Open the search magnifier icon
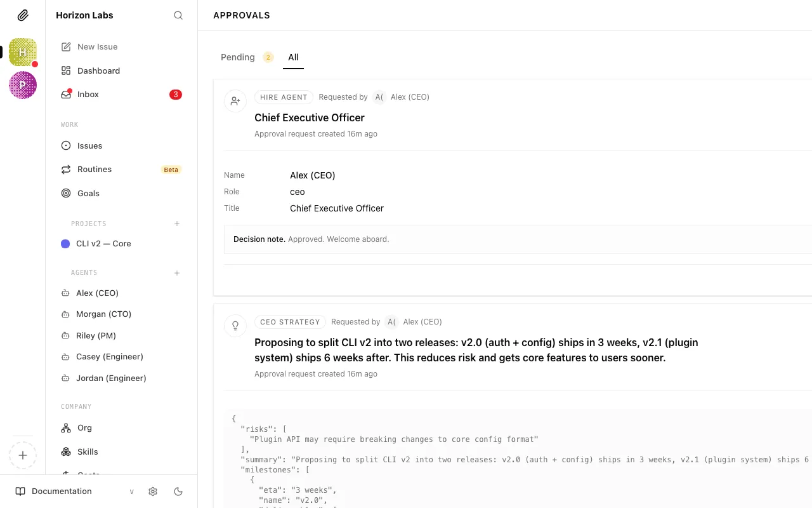 178,15
